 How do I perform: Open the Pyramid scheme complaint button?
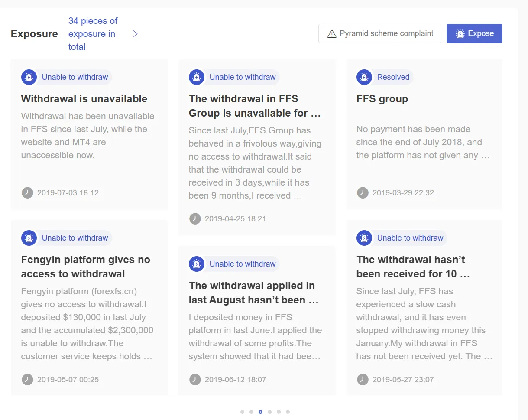[380, 33]
